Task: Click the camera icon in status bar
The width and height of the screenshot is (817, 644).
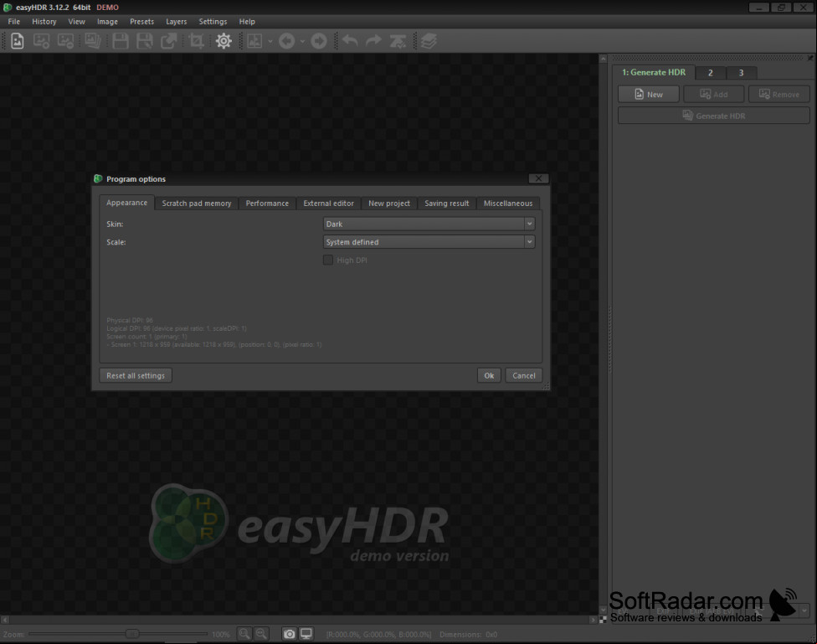Action: coord(289,634)
